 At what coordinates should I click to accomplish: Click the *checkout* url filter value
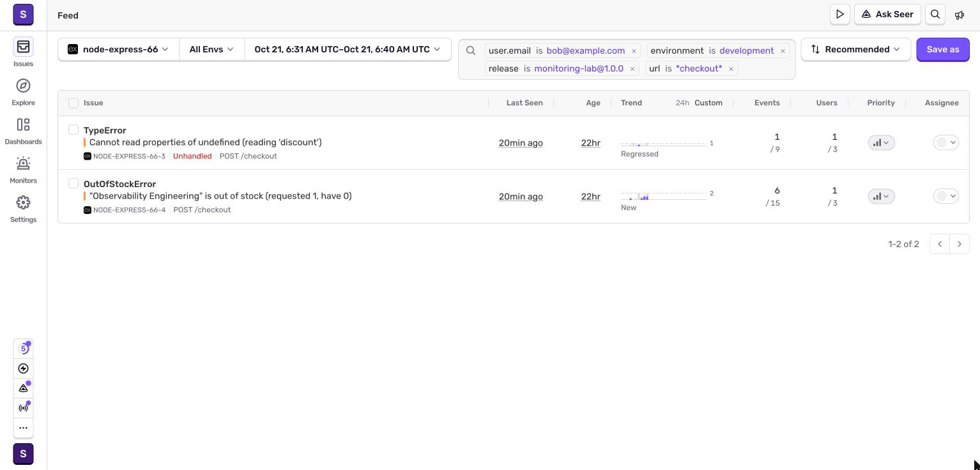pos(699,68)
